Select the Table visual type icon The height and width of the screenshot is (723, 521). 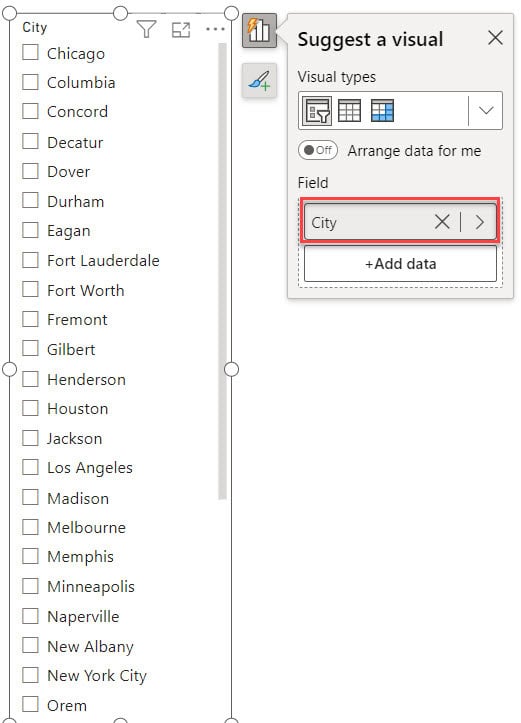coord(349,111)
